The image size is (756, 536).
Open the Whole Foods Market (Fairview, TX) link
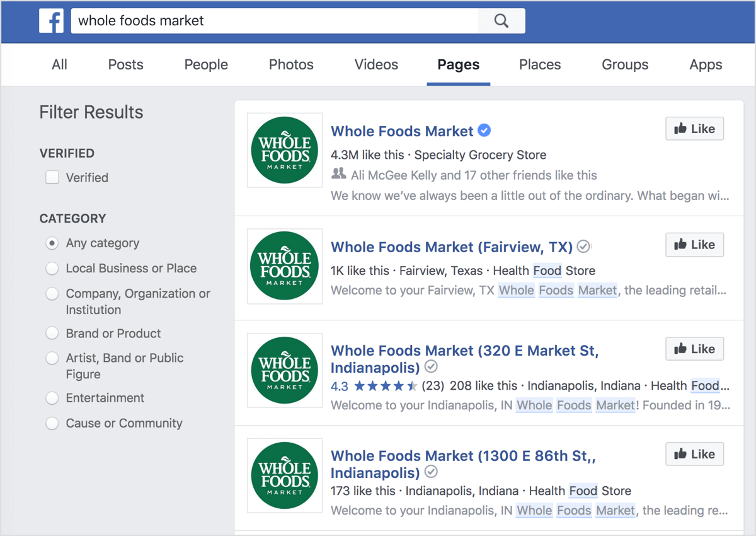(452, 247)
